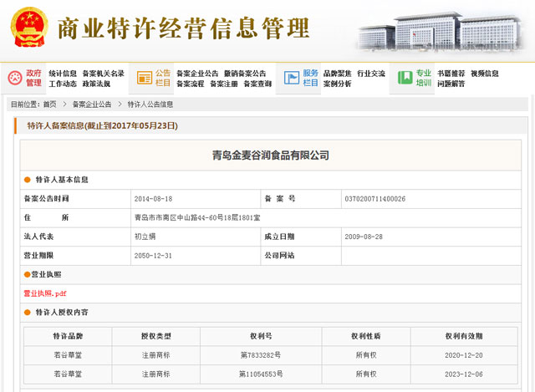The image size is (535, 392).
Task: Open 备案查询 link
Action: tap(257, 84)
